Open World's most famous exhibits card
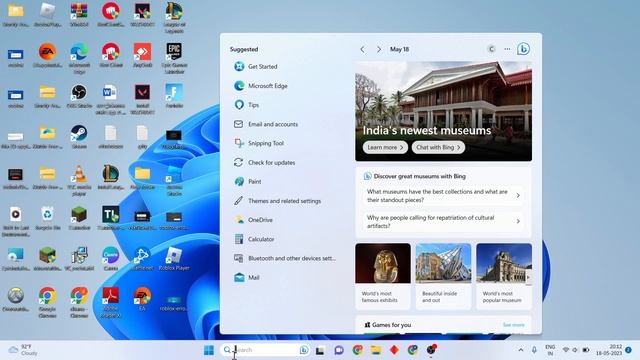 [383, 276]
